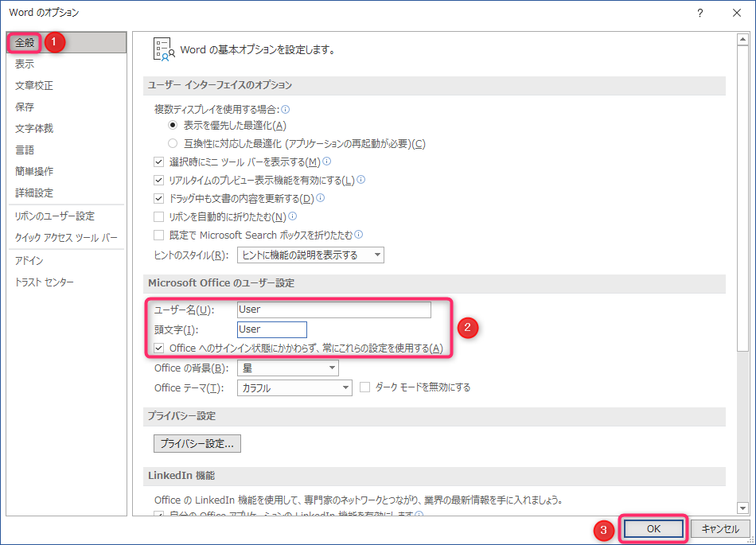Open クイック アクセス ツール バー category
756x545 pixels.
coord(66,238)
